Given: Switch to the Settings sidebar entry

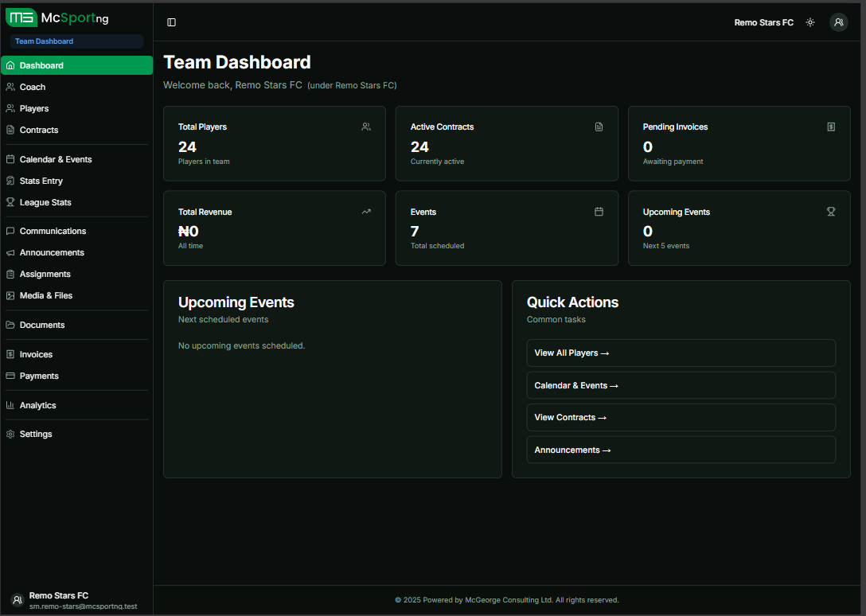Looking at the screenshot, I should tap(36, 434).
